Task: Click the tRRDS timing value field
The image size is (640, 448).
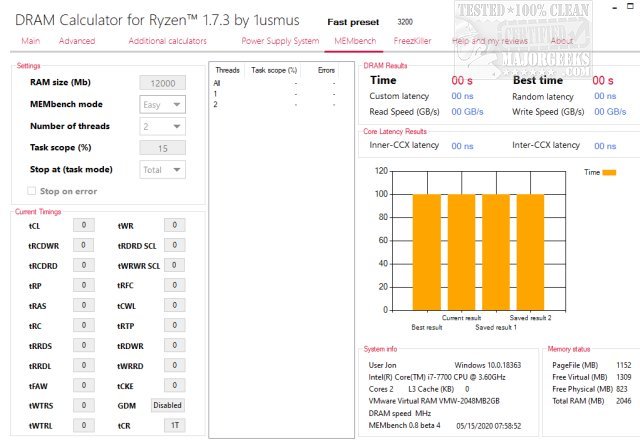Action: tap(84, 345)
